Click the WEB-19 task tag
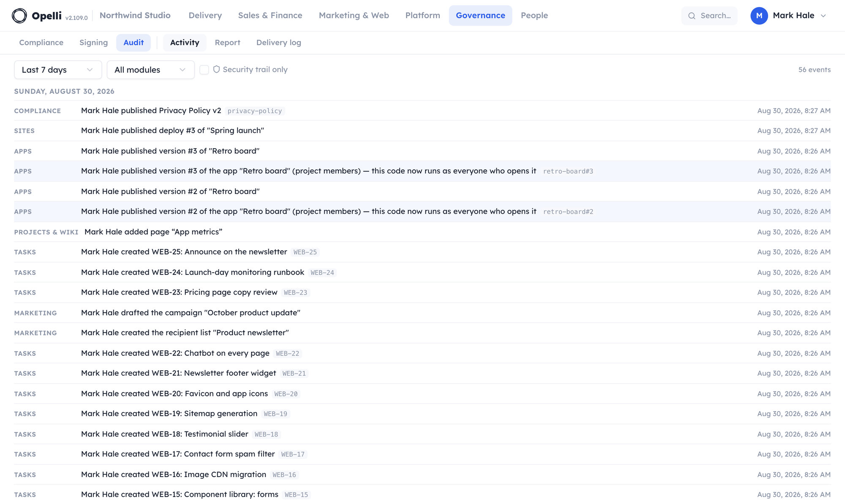Viewport: 845px width, 504px height. pyautogui.click(x=275, y=414)
